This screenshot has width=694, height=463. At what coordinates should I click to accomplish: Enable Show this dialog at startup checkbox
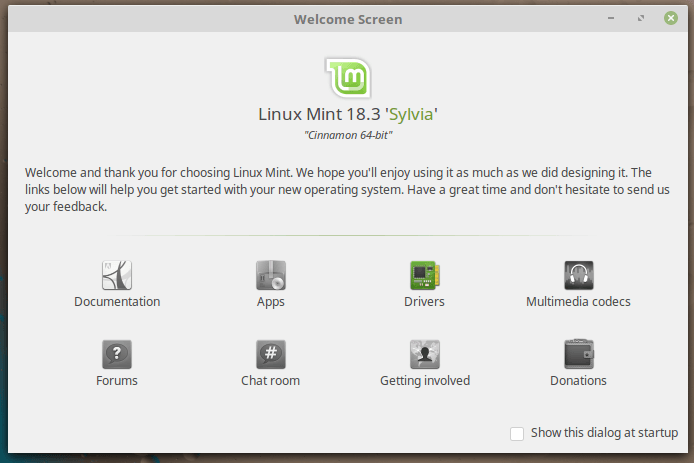click(x=517, y=433)
